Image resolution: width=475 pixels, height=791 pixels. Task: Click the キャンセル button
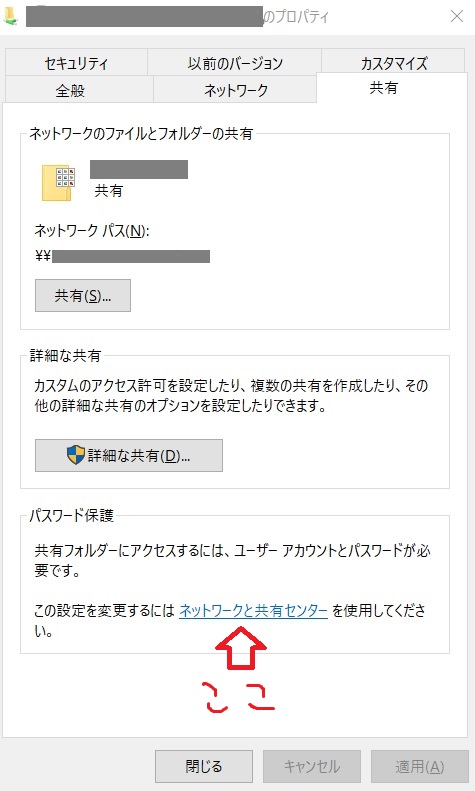coord(312,766)
